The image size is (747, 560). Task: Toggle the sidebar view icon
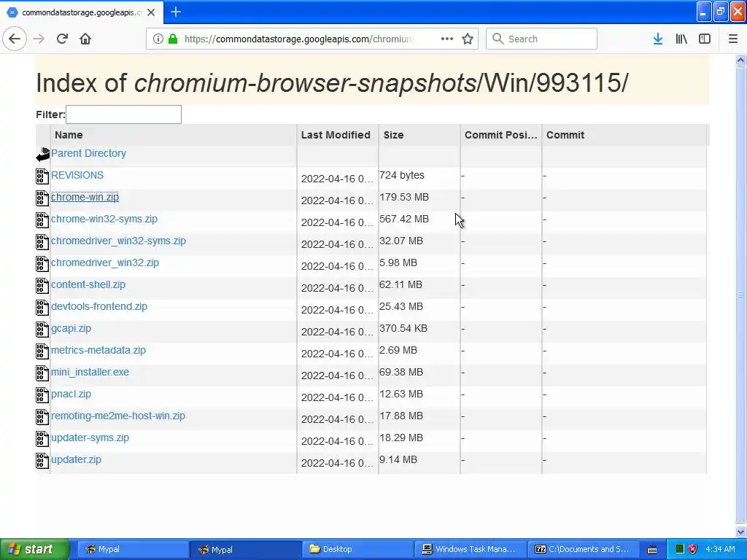[705, 39]
